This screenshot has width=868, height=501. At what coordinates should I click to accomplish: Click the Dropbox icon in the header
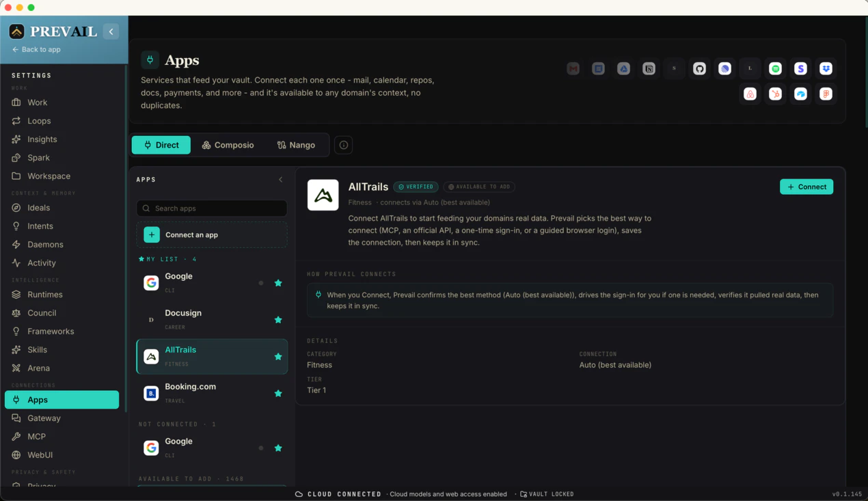click(826, 68)
